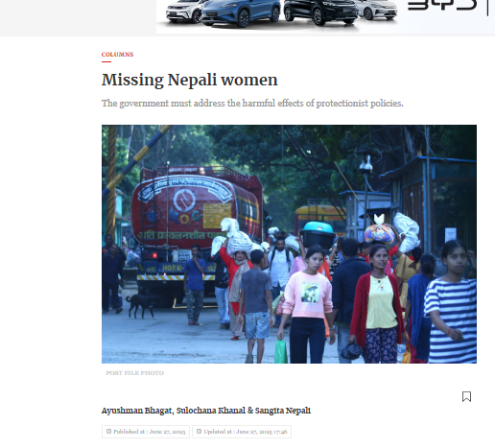Select the Published at June 27 badge
The width and height of the screenshot is (495, 448).
pos(146,432)
